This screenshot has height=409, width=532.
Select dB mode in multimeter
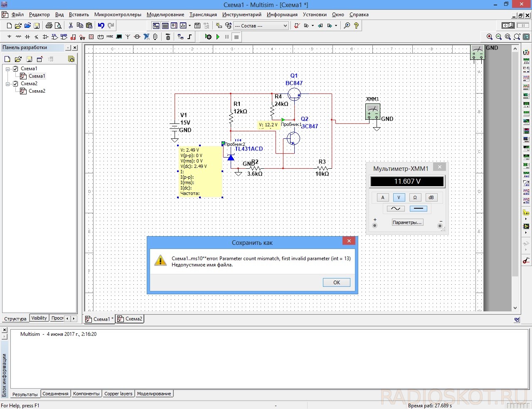[431, 197]
